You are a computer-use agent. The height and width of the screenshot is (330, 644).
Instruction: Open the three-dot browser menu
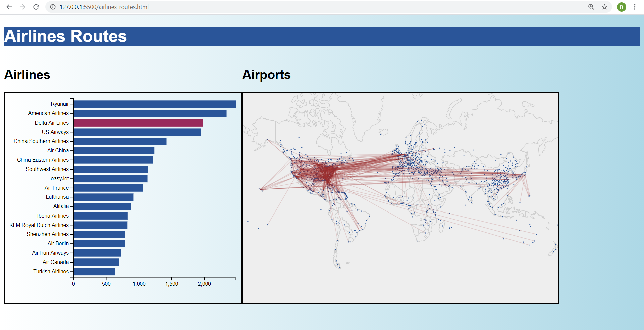(635, 7)
